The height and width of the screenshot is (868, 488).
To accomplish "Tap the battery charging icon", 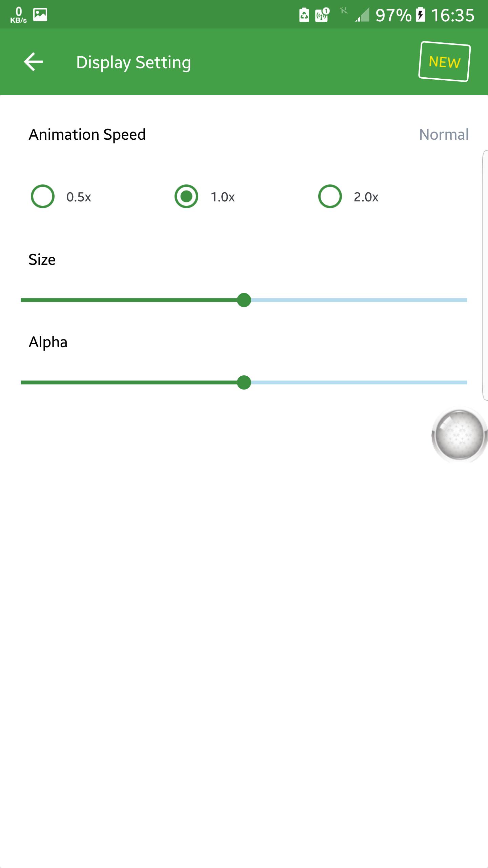I will point(421,15).
